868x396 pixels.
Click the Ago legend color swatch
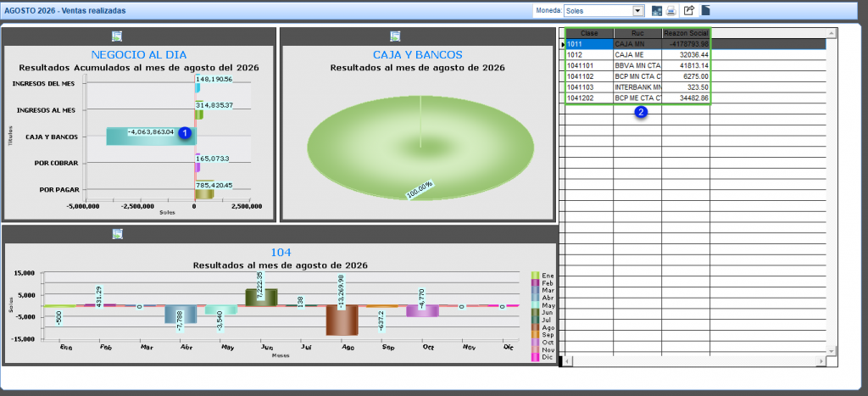coord(536,327)
